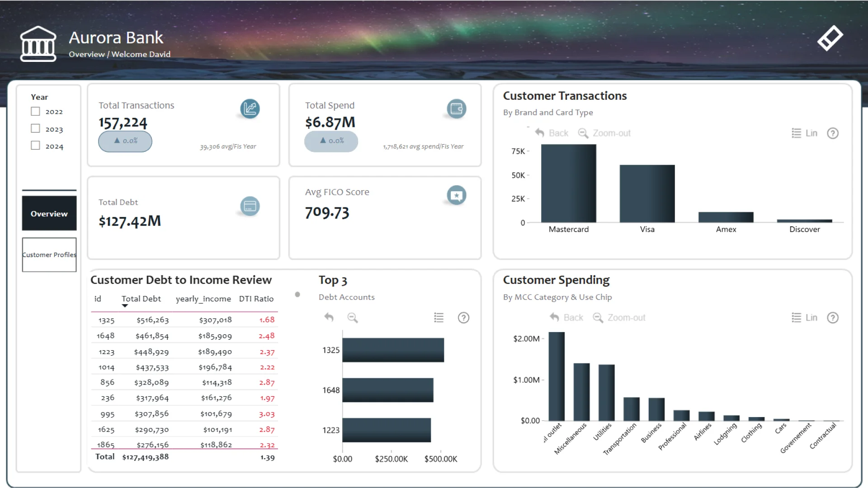Click Back arrow in Customer Transactions chart

[x=540, y=133]
